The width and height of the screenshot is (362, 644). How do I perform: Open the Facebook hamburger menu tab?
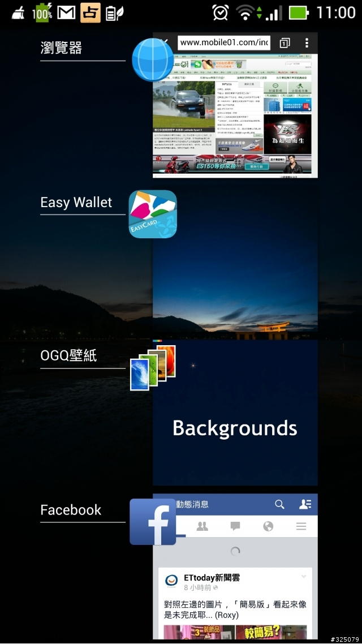pyautogui.click(x=301, y=526)
